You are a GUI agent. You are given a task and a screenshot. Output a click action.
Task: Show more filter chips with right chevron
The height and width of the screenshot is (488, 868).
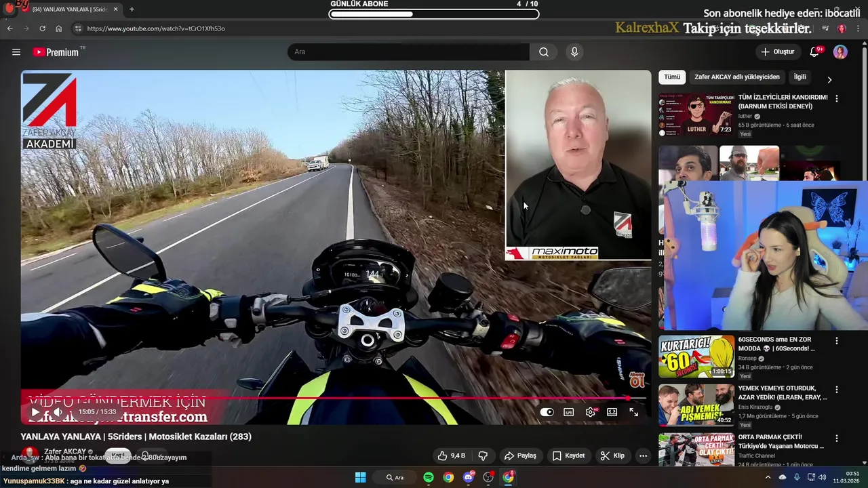(829, 79)
